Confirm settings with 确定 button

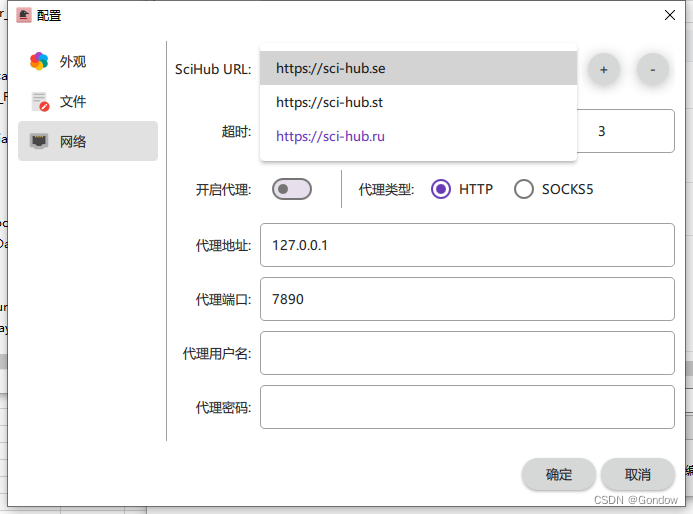(559, 474)
